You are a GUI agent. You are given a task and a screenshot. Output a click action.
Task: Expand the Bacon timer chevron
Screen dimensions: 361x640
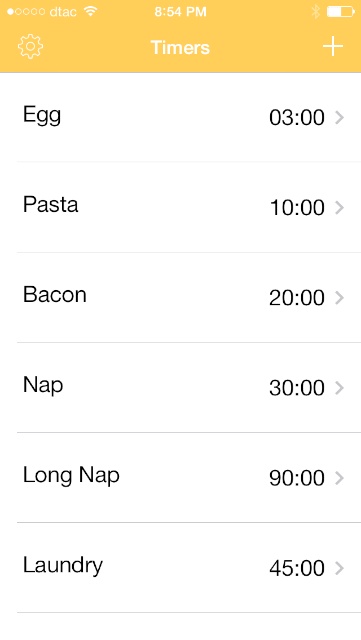click(x=339, y=298)
